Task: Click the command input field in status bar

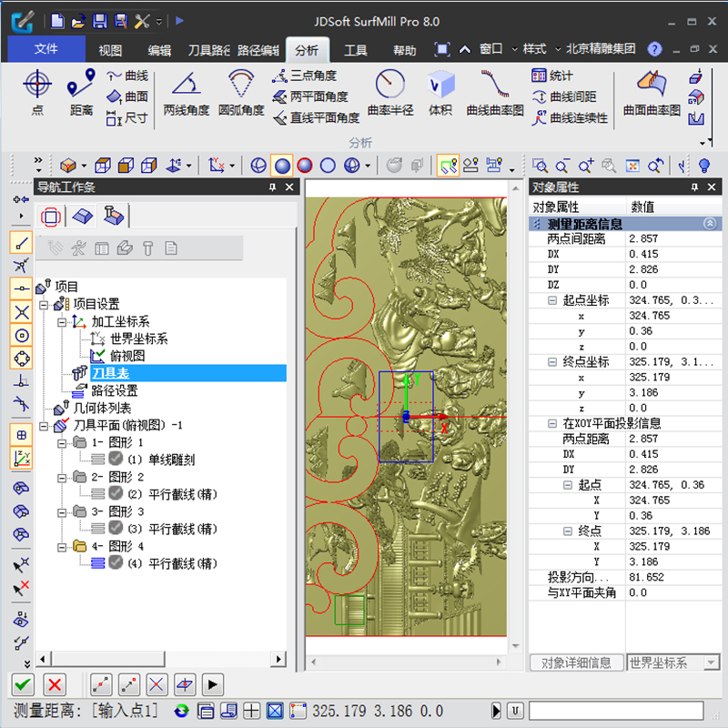Action: click(616, 710)
